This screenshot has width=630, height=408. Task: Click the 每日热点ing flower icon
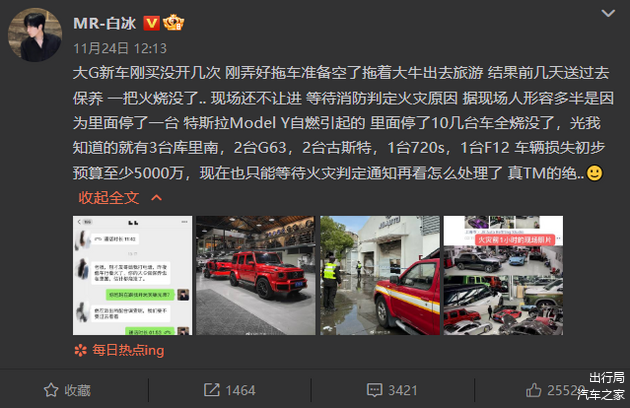click(x=80, y=351)
